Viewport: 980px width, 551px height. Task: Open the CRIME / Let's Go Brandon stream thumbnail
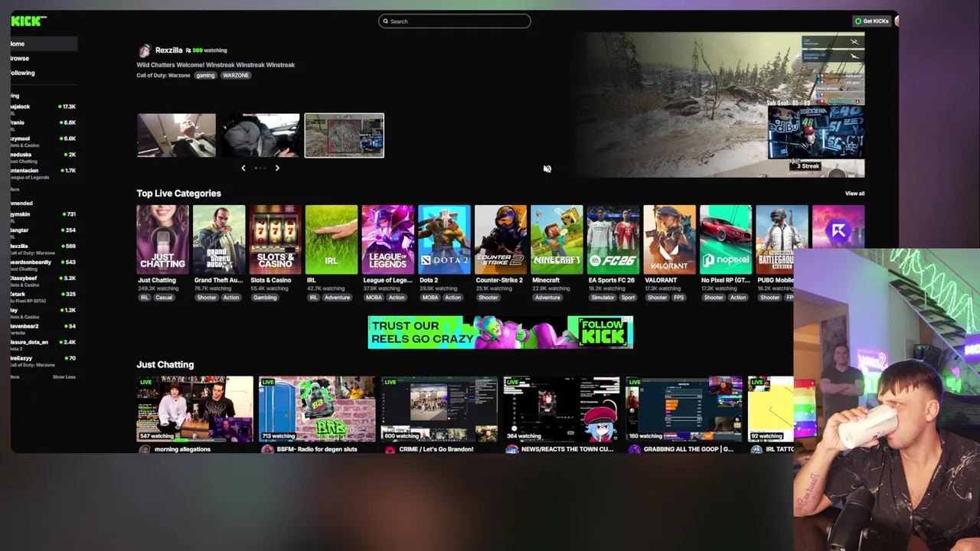(x=439, y=409)
